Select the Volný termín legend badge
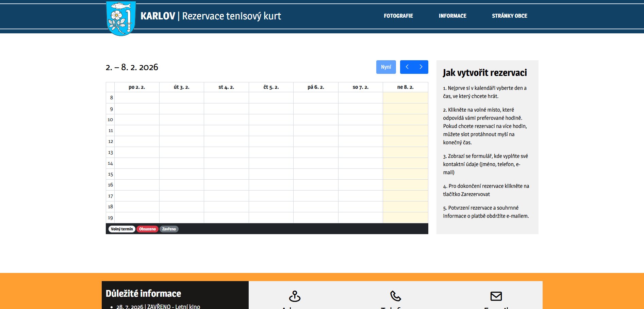This screenshot has height=309, width=644. [122, 229]
